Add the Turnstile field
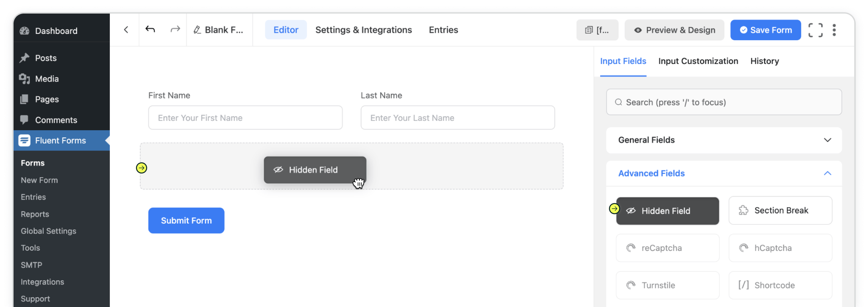 pos(668,285)
